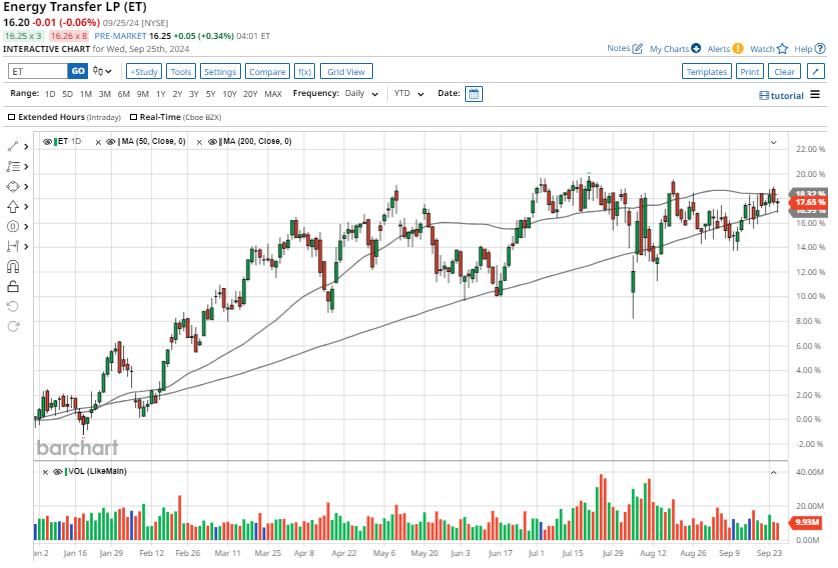This screenshot has width=838, height=568.
Task: Select the measure range tool
Action: point(13,246)
